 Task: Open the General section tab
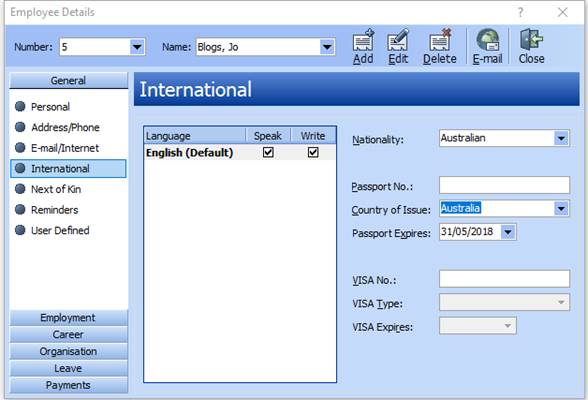(69, 80)
